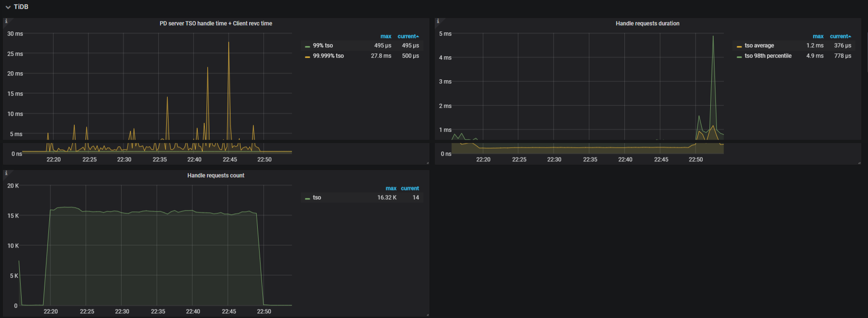Image resolution: width=868 pixels, height=318 pixels.
Task: Sort Handle requests count legend by current
Action: pos(410,188)
